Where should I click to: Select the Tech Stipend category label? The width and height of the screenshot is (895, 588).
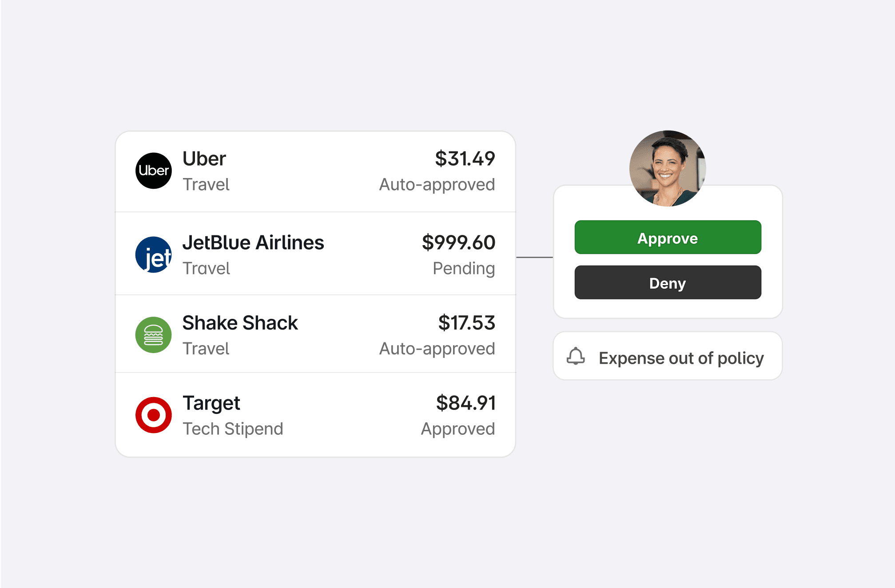[233, 429]
